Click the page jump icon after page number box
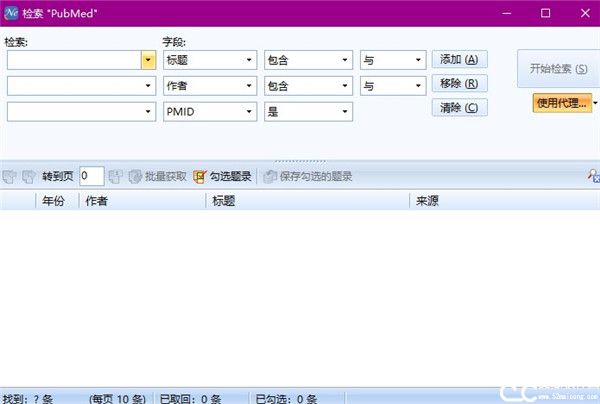 [x=115, y=177]
